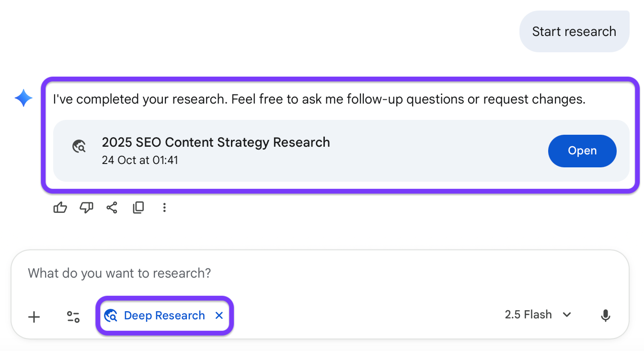Toggle the Deep Research chip

[157, 316]
